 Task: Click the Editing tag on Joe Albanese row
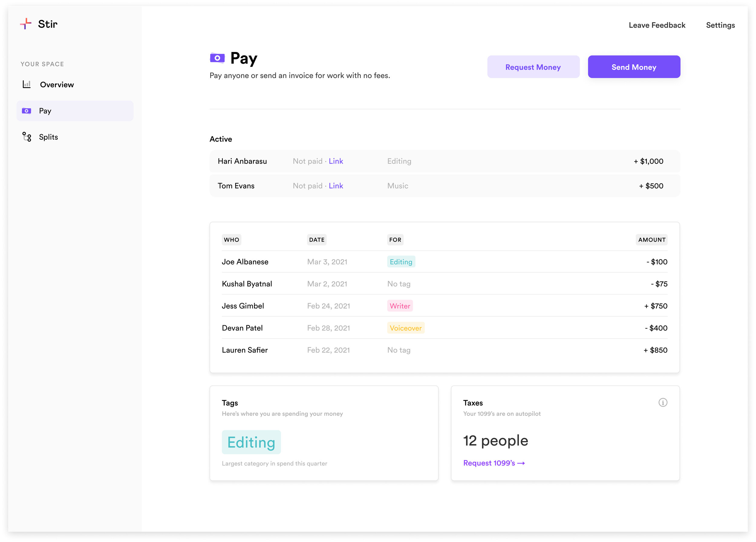point(401,262)
